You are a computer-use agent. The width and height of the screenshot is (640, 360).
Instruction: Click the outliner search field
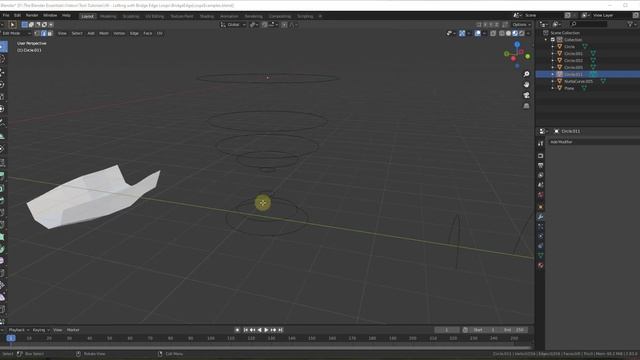[x=588, y=24]
